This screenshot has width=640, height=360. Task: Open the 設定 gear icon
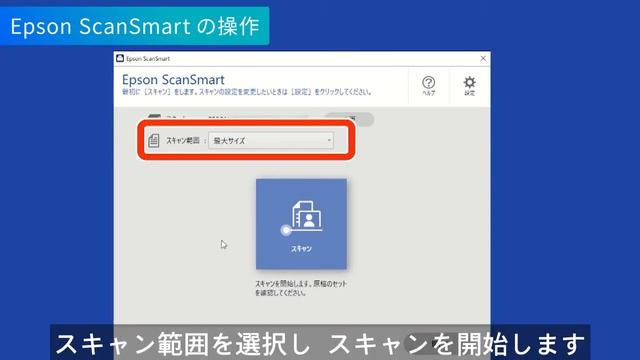[469, 86]
